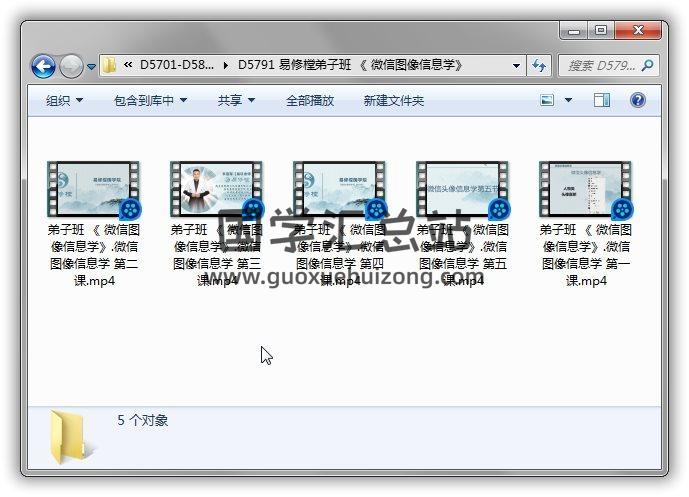This screenshot has height=497, width=689.
Task: Select the 第一课.mp4 video file
Action: click(x=585, y=189)
